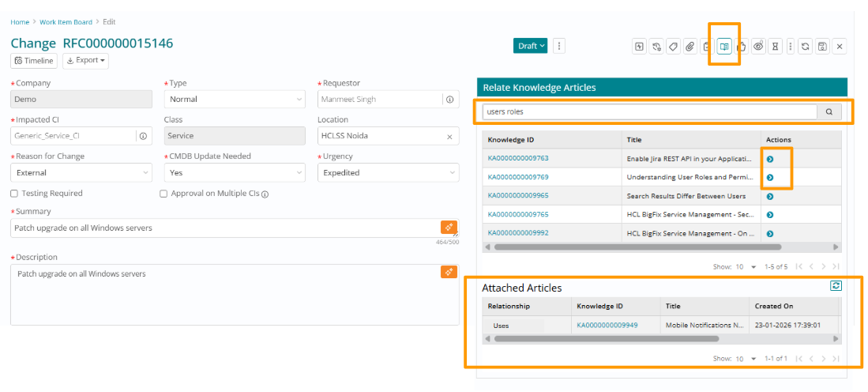Open the attachments paperclip icon
Viewport: 868px width, 392px height.
click(x=690, y=47)
